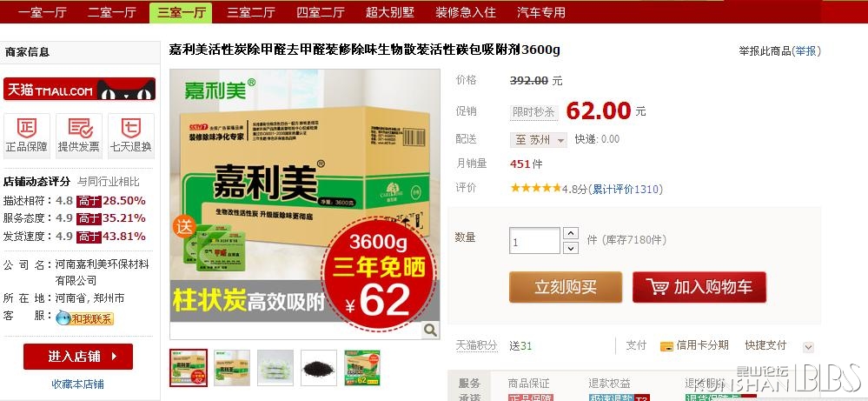Open the 累计评价1310 reviews link
This screenshot has height=401, width=868.
click(626, 190)
